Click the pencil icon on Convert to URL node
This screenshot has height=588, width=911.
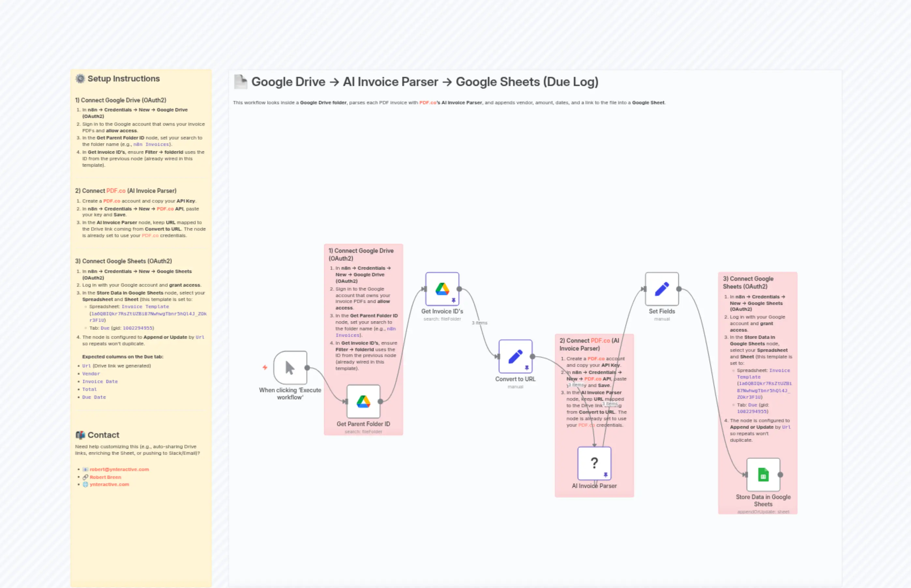[x=515, y=356]
